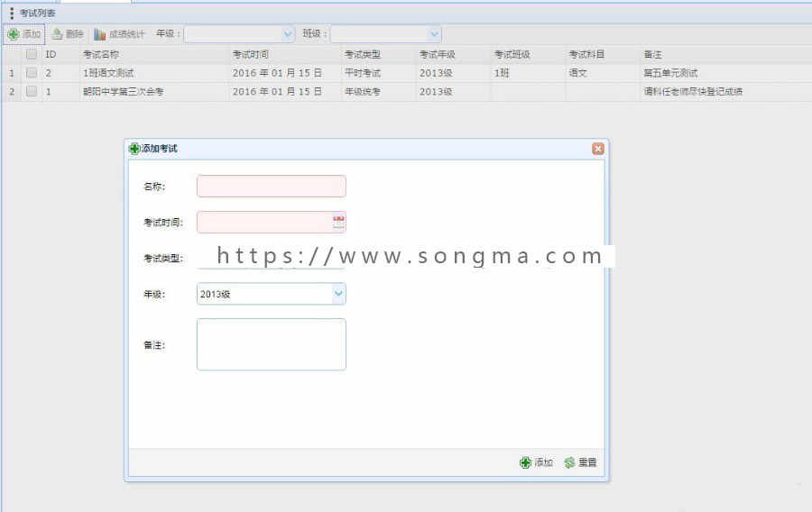
Task: Click the 请科任老师尽快登记成绩 remark cell
Action: pos(693,92)
